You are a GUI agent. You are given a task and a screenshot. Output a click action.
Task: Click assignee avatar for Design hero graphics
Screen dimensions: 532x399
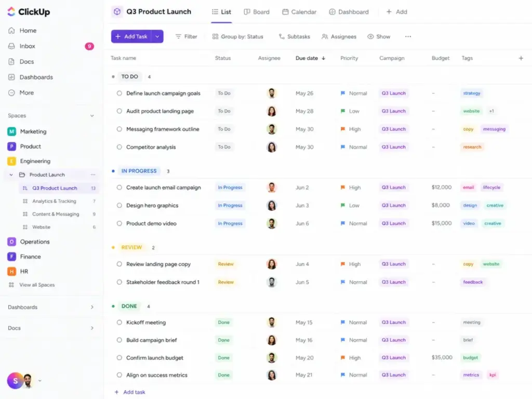(271, 205)
